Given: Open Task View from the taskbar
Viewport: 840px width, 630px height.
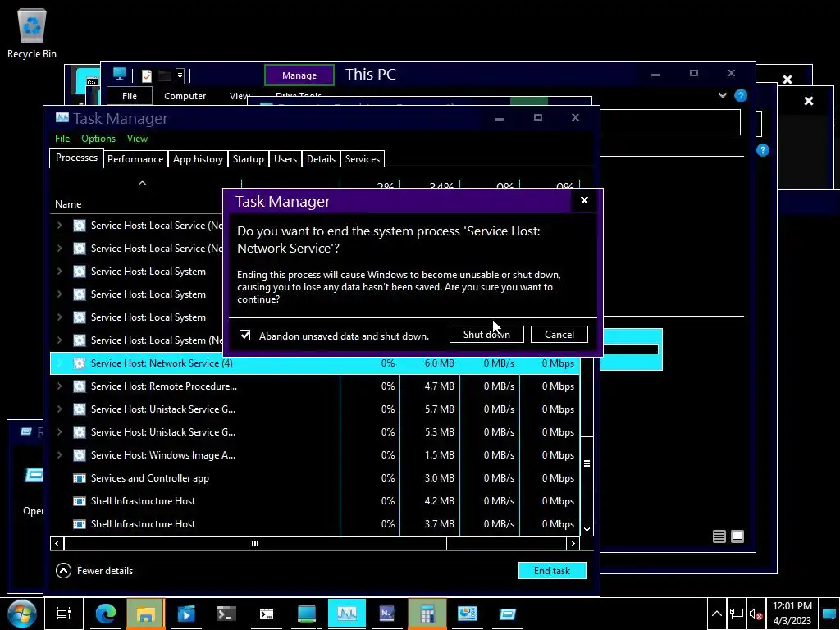Looking at the screenshot, I should pos(64,614).
